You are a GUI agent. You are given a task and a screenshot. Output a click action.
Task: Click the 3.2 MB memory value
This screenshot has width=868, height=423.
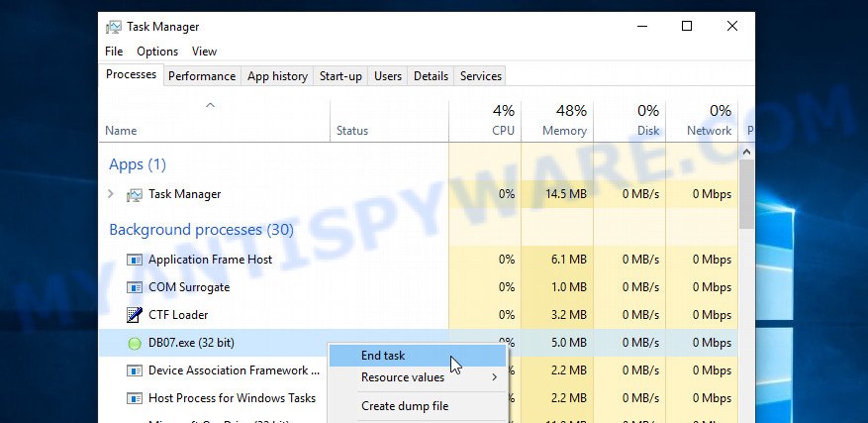568,315
